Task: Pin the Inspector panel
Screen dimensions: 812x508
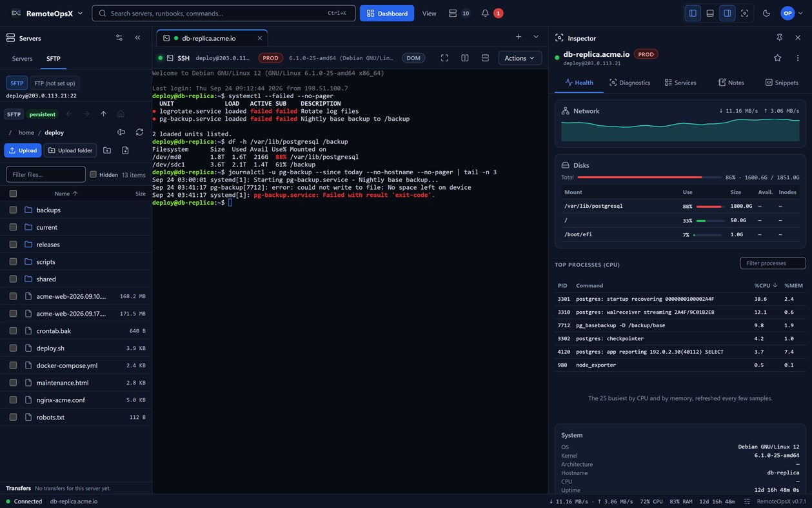Action: pyautogui.click(x=779, y=38)
